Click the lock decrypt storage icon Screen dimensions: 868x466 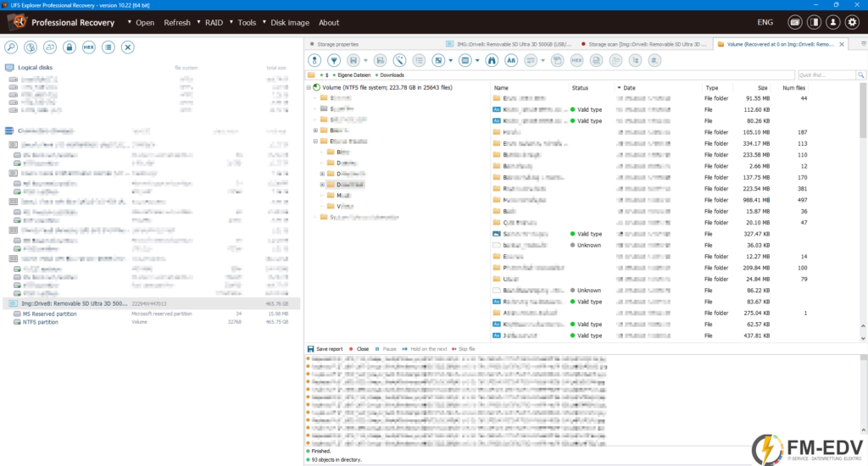[70, 47]
